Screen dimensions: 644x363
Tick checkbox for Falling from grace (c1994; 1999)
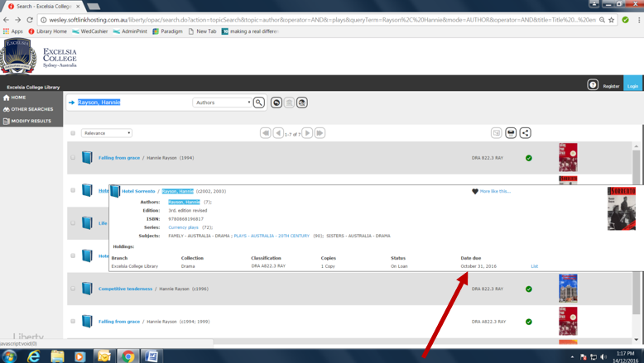click(73, 321)
